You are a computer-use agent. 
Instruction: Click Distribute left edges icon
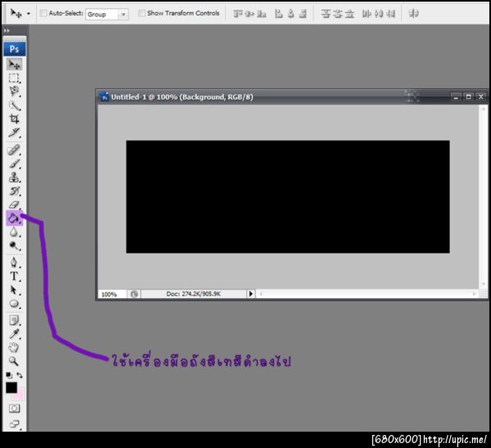tap(367, 14)
